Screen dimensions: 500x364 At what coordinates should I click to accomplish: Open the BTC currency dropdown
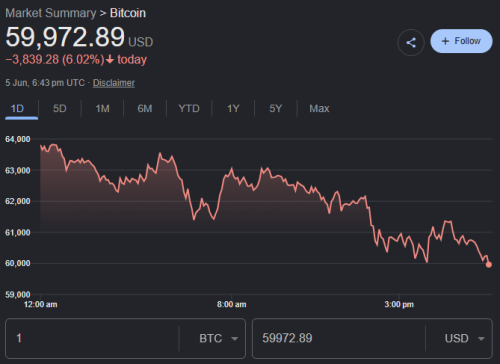[218, 338]
